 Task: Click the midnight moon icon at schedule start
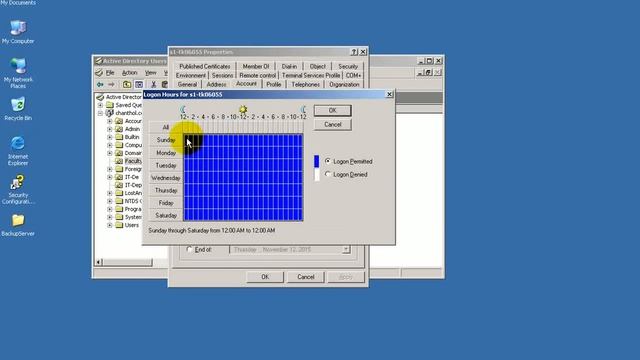183,109
